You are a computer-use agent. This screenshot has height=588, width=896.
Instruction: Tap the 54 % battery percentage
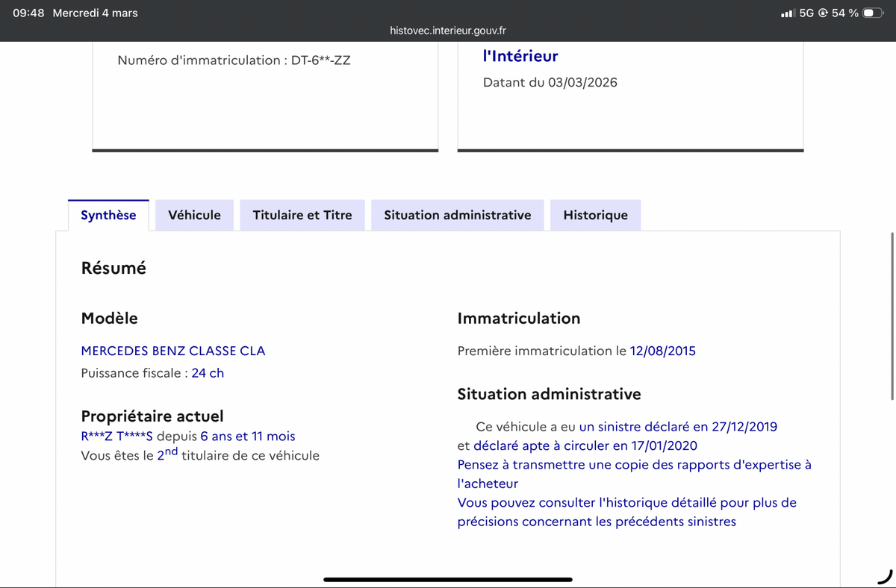pos(844,13)
